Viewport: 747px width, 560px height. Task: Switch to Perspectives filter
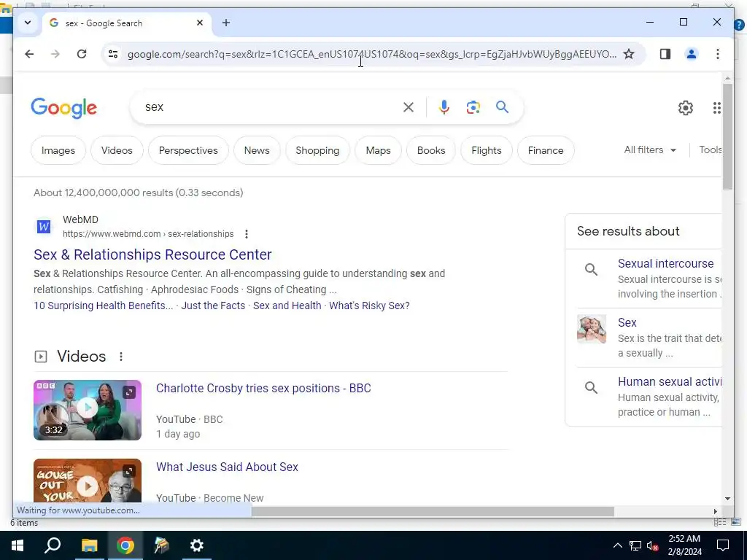click(x=188, y=150)
